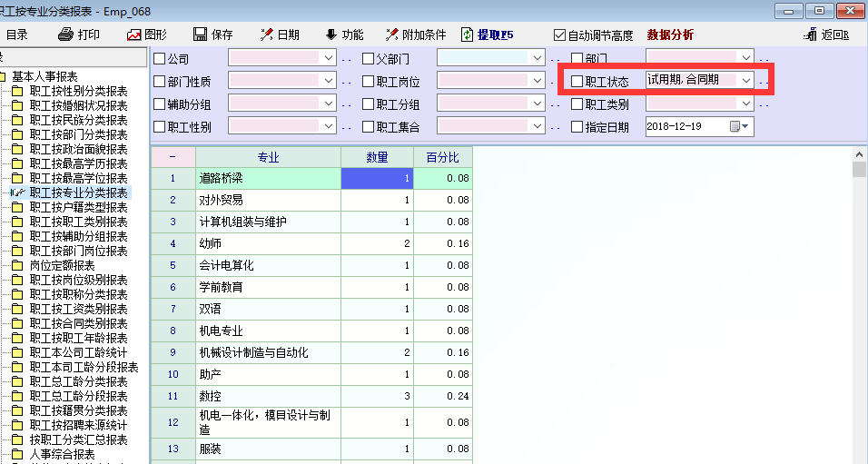Enable the 职工状态 checkbox
Screen dimensions: 868x464
pyautogui.click(x=577, y=81)
